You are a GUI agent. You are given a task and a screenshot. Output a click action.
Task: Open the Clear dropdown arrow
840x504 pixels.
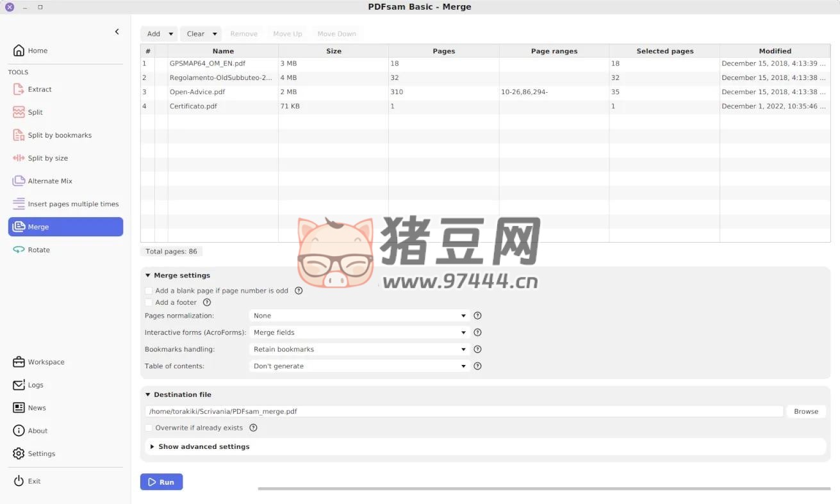[x=215, y=34]
